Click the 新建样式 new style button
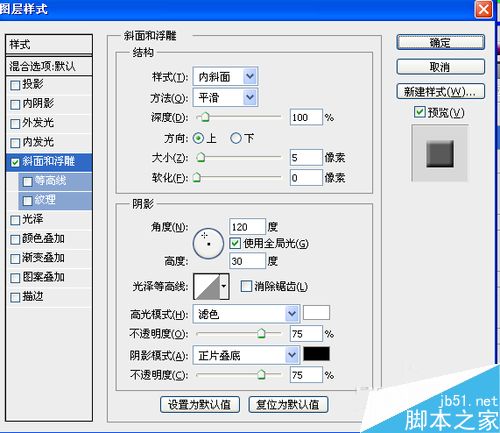Screen dimensions: 500x433 440,91
